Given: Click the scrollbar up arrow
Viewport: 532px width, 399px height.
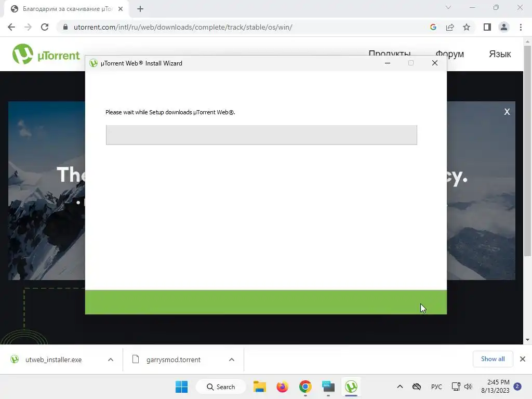Looking at the screenshot, I should click(x=527, y=42).
